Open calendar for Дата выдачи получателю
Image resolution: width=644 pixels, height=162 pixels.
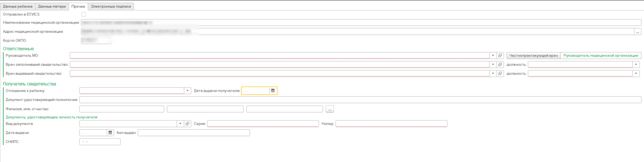(273, 91)
